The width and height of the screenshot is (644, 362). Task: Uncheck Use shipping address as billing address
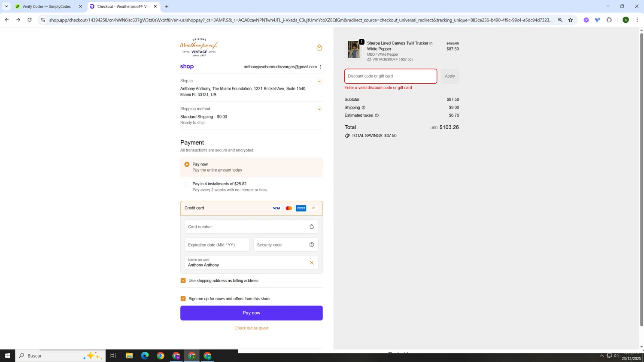pos(183,281)
